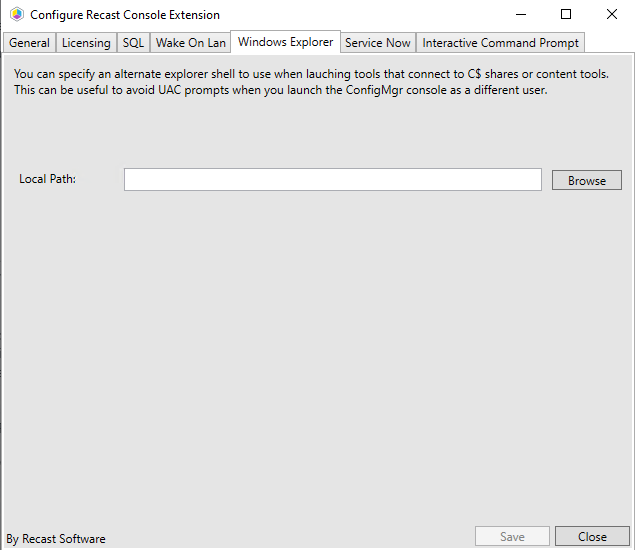Select the Windows Explorer tab
Screen dimensions: 635x550
point(286,42)
